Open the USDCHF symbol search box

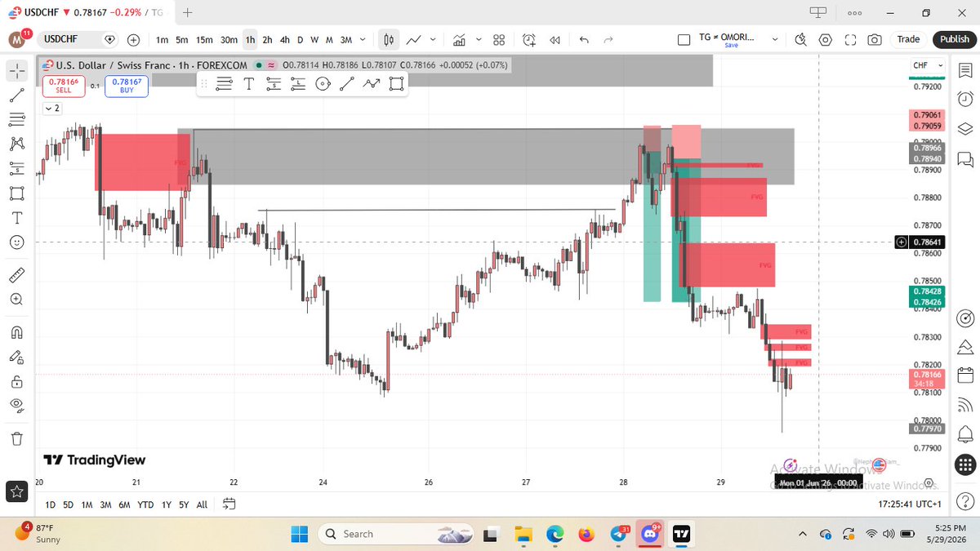coord(79,39)
